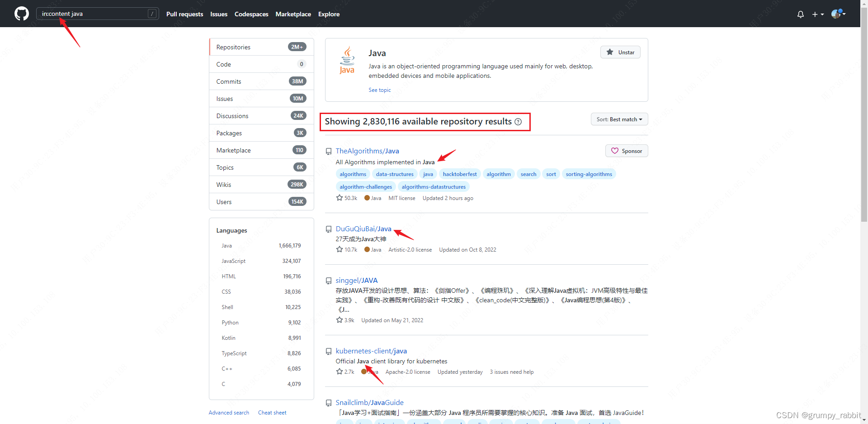This screenshot has width=868, height=424.
Task: Click repo icon next to TheAlgorithms/Java
Action: pos(329,152)
